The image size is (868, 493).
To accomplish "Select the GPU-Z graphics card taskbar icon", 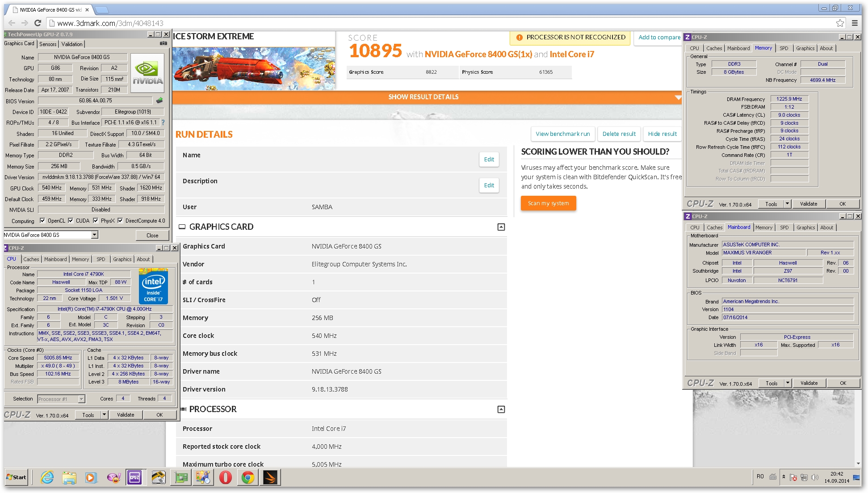I will [181, 477].
